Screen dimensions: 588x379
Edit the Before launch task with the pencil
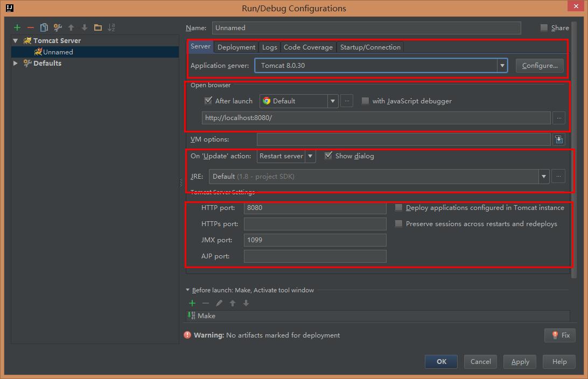[x=219, y=303]
